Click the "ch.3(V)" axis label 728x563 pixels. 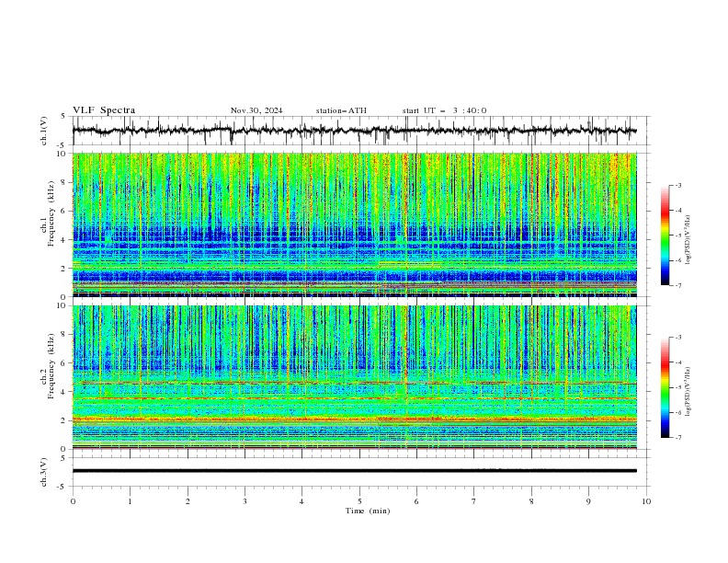click(44, 472)
